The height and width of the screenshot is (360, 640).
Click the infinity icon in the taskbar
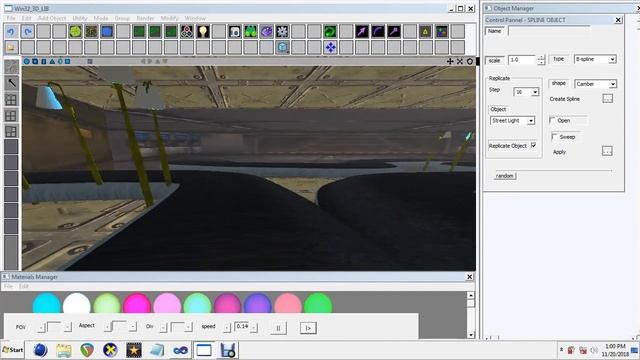180,350
